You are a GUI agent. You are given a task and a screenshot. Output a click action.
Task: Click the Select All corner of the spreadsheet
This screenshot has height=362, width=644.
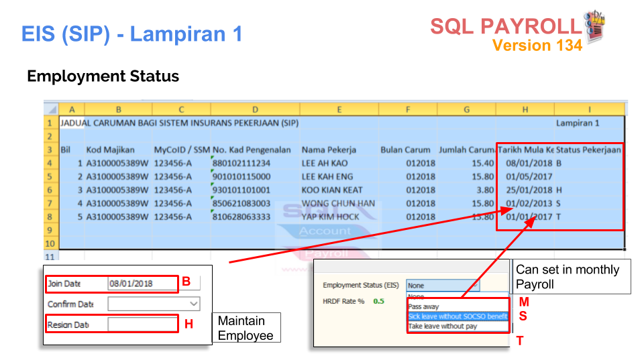[52, 109]
